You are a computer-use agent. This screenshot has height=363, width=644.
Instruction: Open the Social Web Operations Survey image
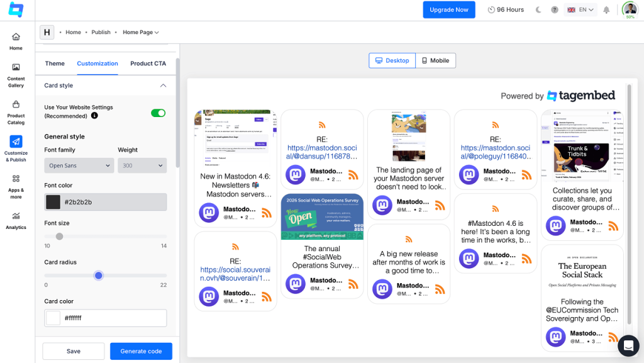(x=322, y=217)
